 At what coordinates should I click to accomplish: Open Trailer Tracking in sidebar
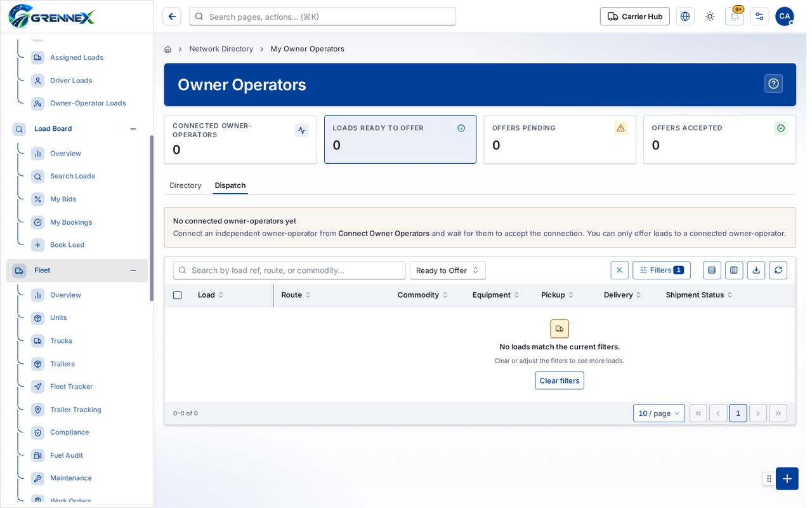[x=75, y=410]
